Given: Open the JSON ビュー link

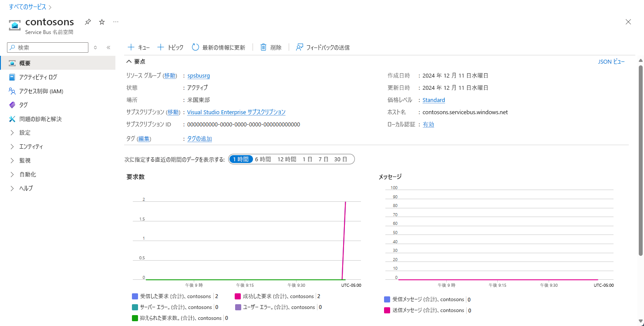Looking at the screenshot, I should (x=611, y=62).
